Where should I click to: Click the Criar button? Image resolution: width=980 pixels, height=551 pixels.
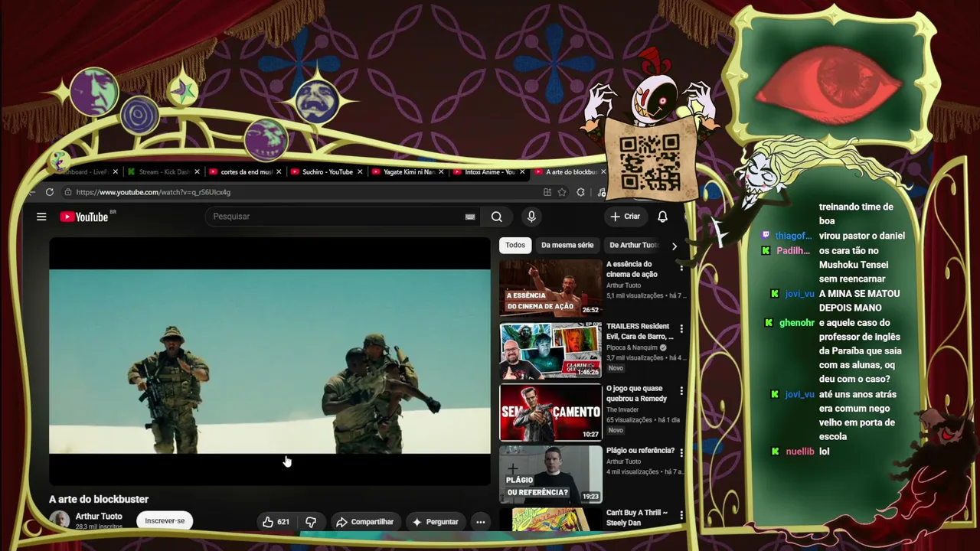pos(625,217)
